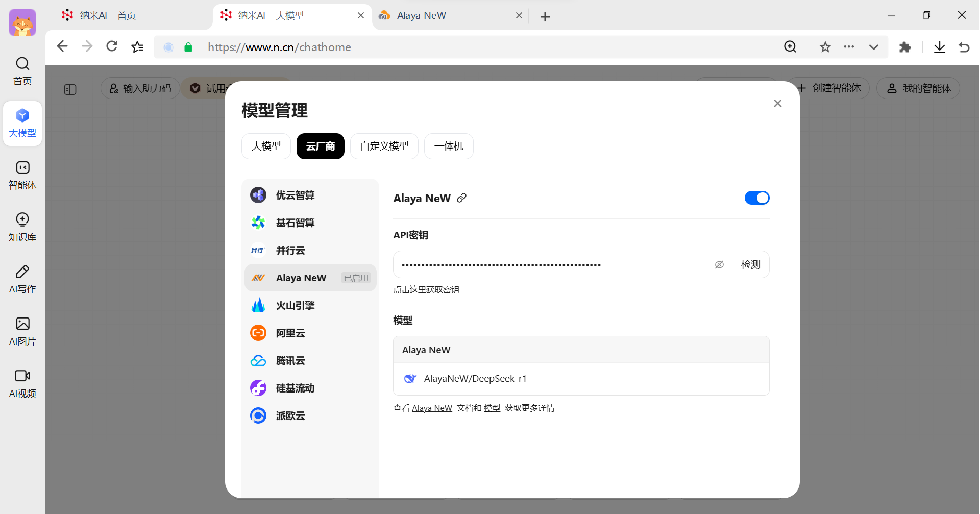Image resolution: width=980 pixels, height=514 pixels.
Task: Toggle the sidebar panel collapse icon
Action: click(70, 89)
